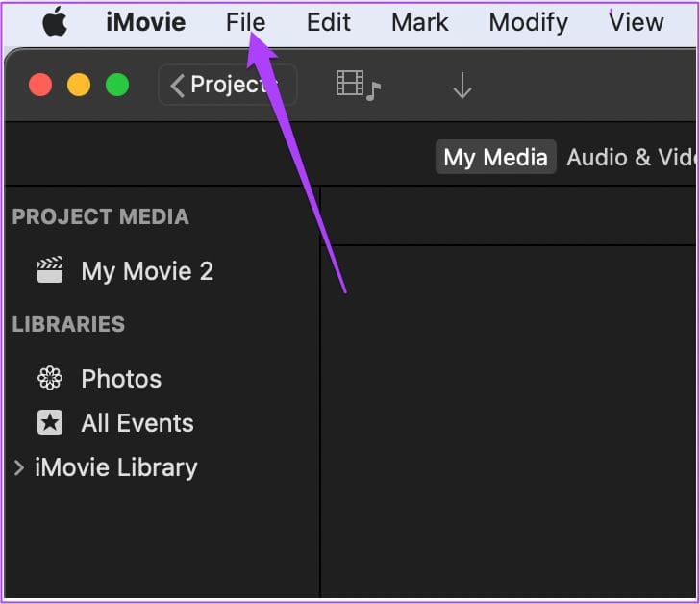Screen dimensions: 700x604
Task: Open the Edit menu
Action: (x=329, y=22)
